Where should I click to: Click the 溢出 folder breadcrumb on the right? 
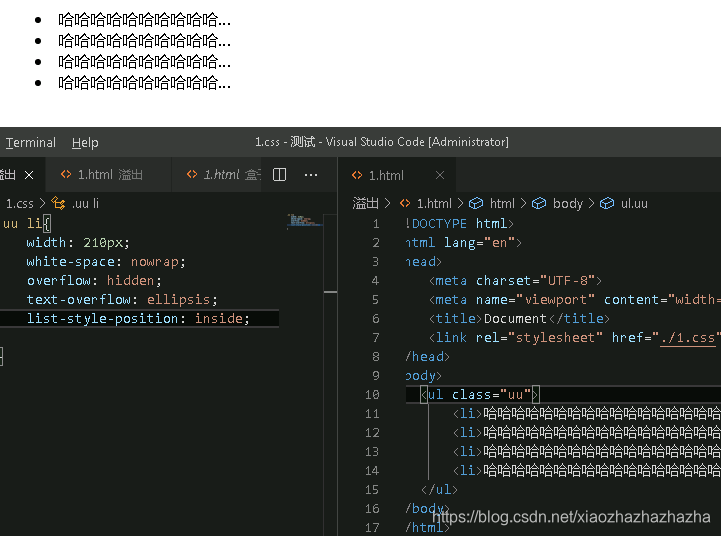[x=366, y=204]
